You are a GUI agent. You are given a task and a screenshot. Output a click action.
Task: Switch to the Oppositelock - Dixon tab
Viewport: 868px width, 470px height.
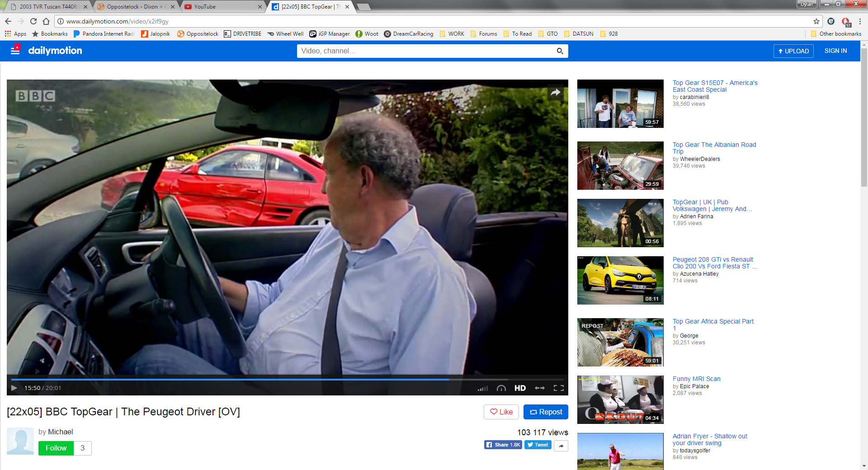[x=135, y=6]
